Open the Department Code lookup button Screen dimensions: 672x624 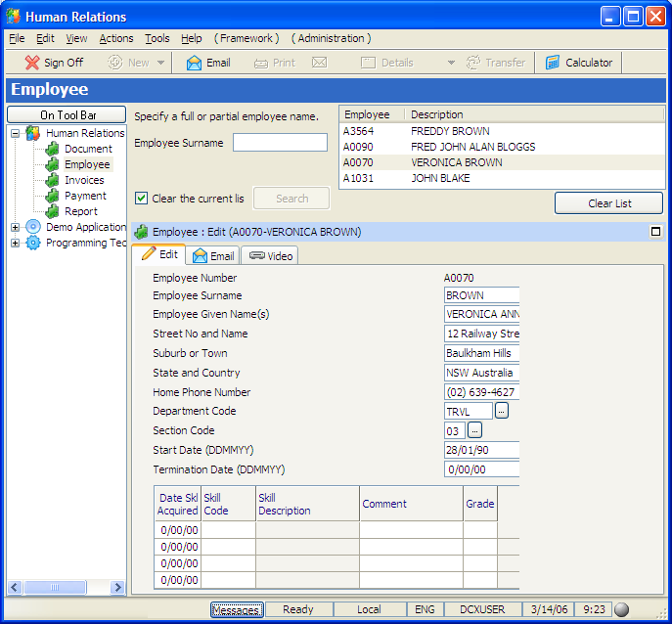tap(501, 411)
